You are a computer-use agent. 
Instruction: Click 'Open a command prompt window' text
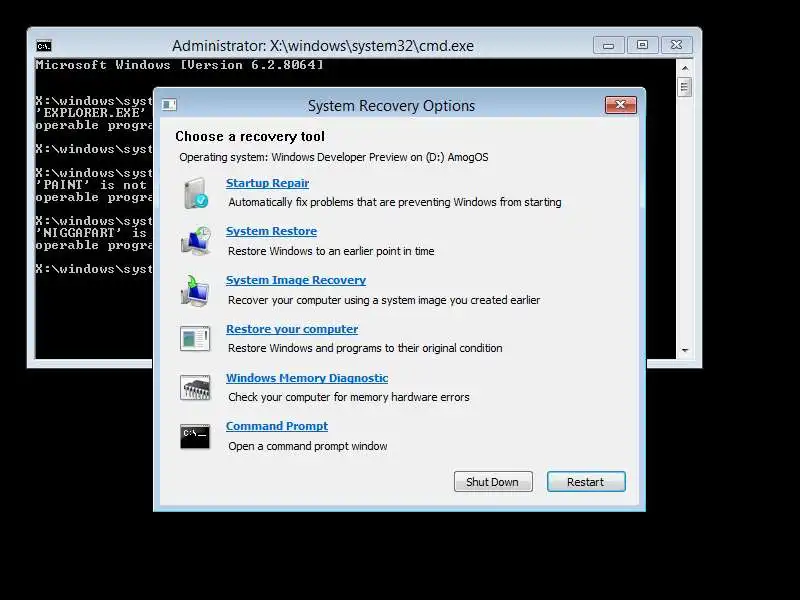pos(308,446)
